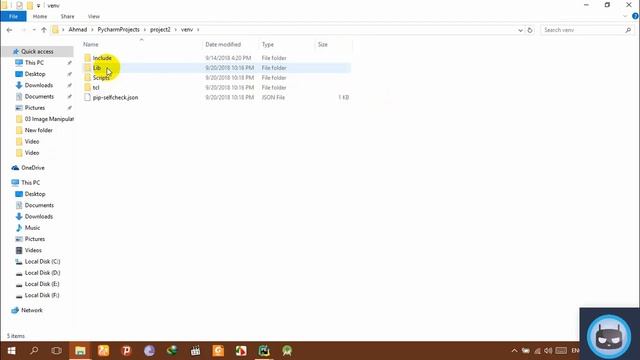Select OneDrive in navigation pane
The width and height of the screenshot is (640, 360).
pyautogui.click(x=33, y=168)
